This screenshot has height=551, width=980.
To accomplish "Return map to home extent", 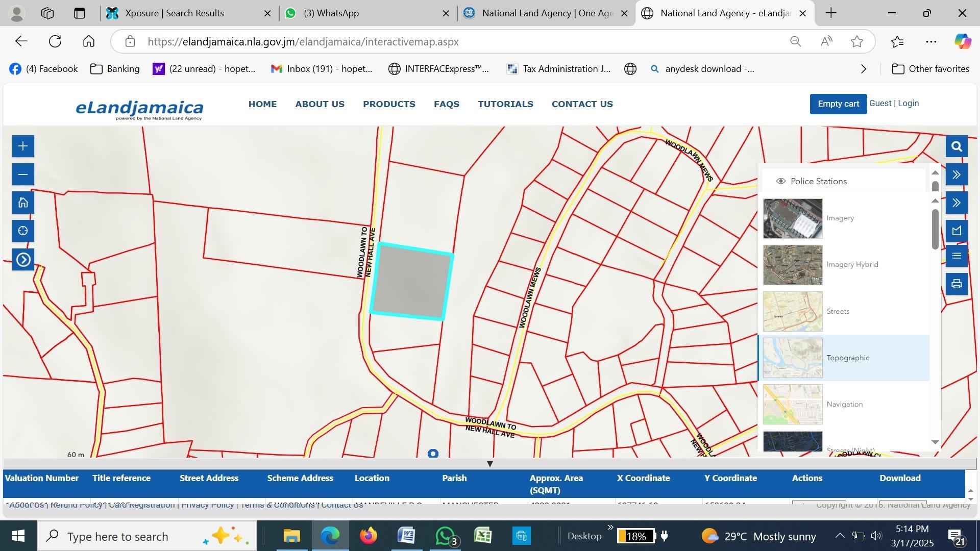I will click(x=23, y=203).
